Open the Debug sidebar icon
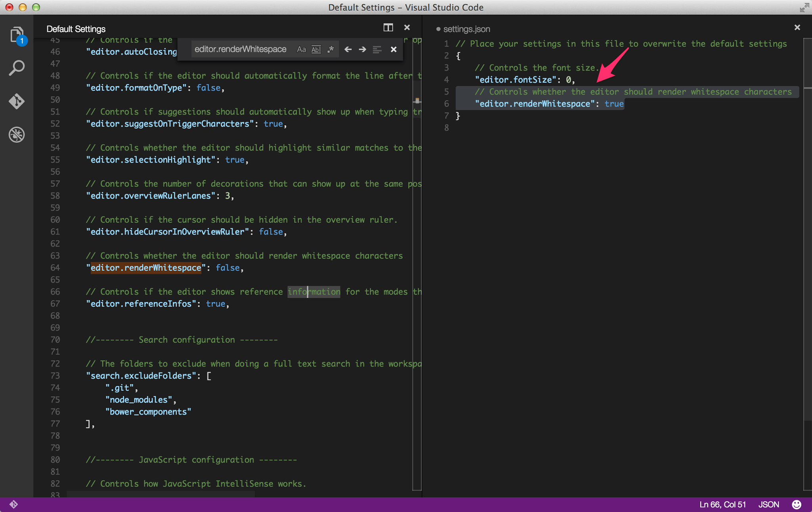Image resolution: width=812 pixels, height=512 pixels. pos(17,135)
